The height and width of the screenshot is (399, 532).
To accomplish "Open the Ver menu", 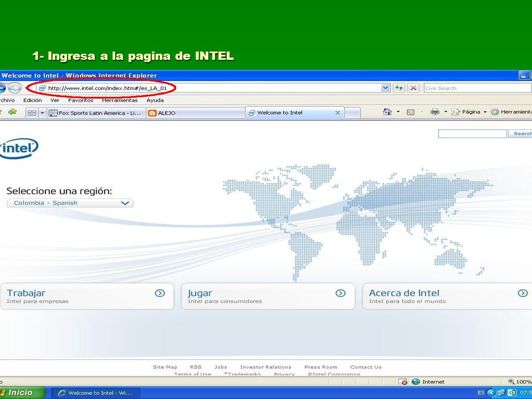I will point(55,100).
